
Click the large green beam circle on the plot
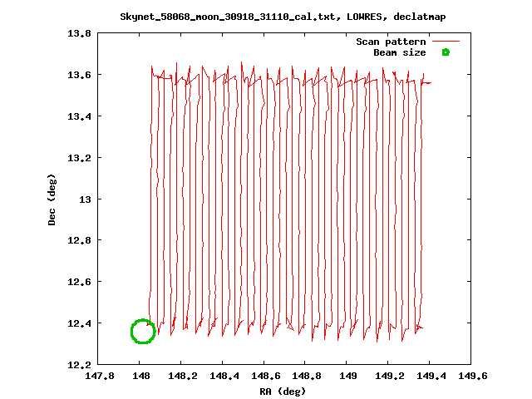[143, 331]
